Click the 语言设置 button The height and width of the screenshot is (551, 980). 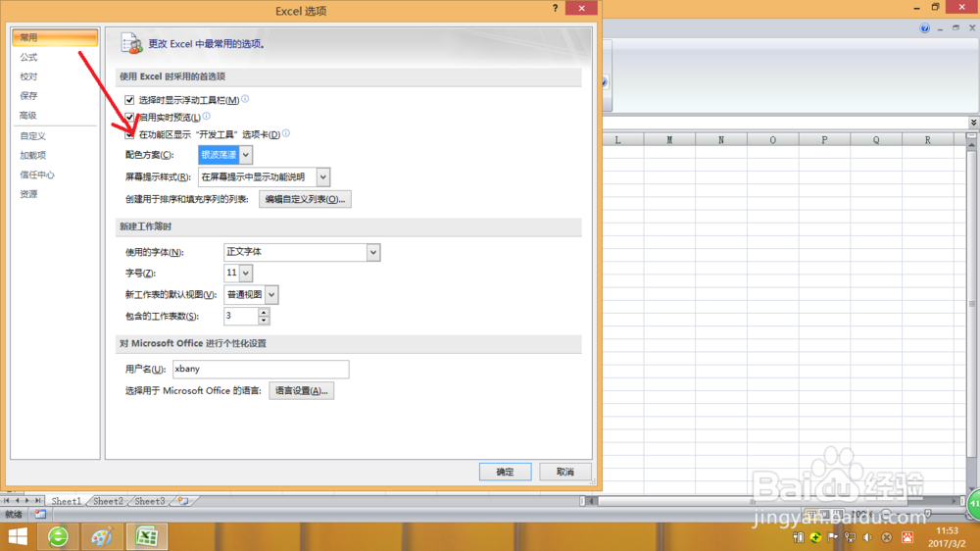click(301, 390)
